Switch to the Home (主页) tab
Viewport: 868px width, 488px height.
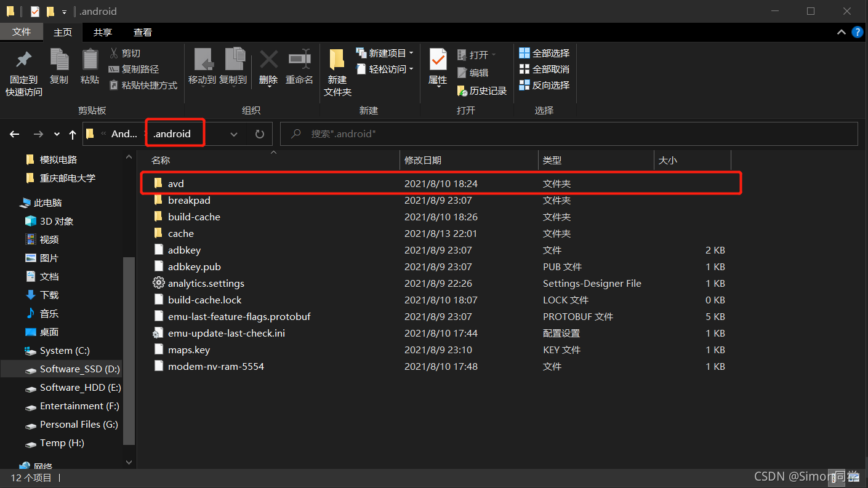(63, 32)
